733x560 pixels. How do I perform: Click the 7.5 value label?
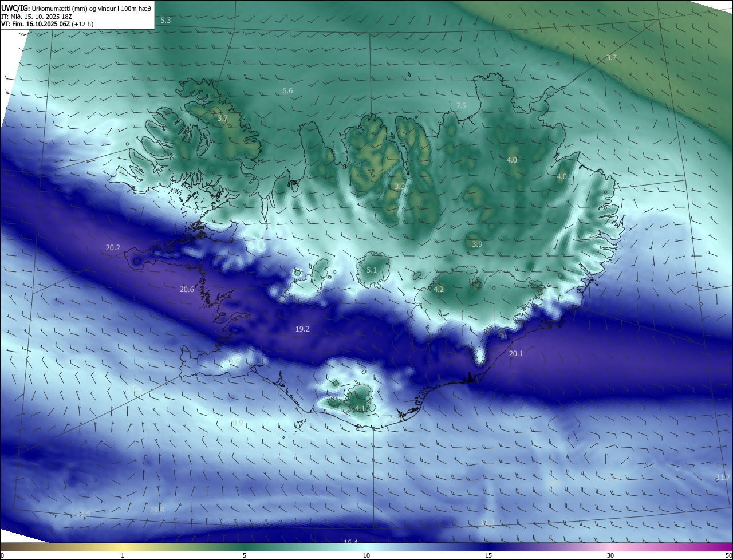(461, 106)
